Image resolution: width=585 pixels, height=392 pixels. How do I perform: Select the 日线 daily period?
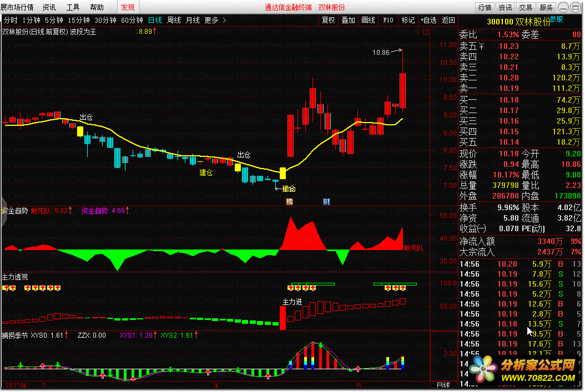pos(155,20)
